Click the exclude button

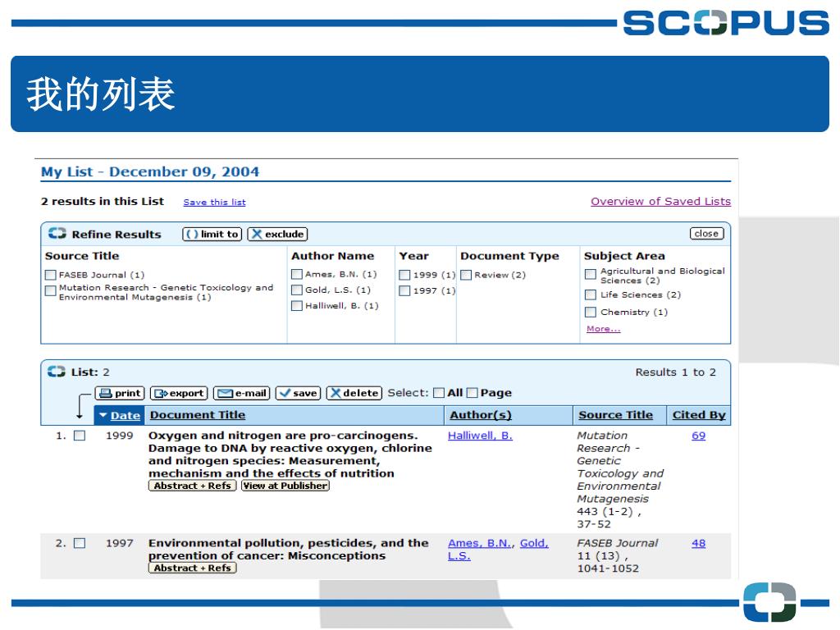click(x=277, y=234)
